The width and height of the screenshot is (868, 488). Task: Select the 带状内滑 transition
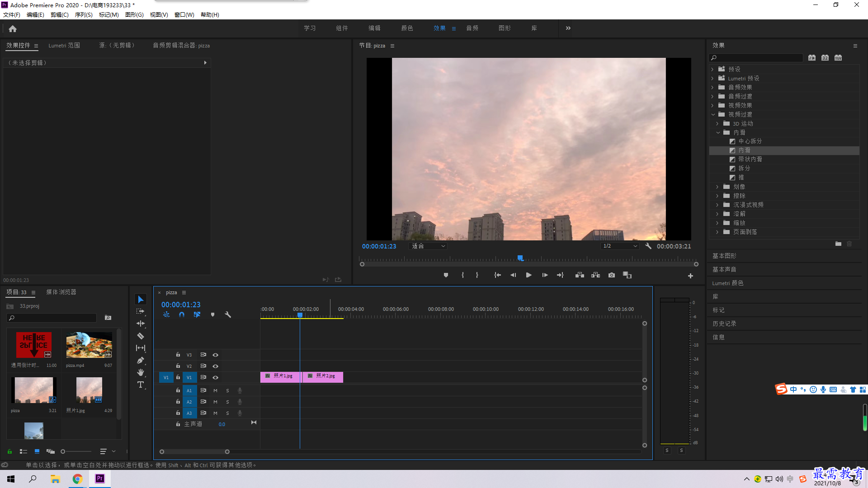(750, 160)
